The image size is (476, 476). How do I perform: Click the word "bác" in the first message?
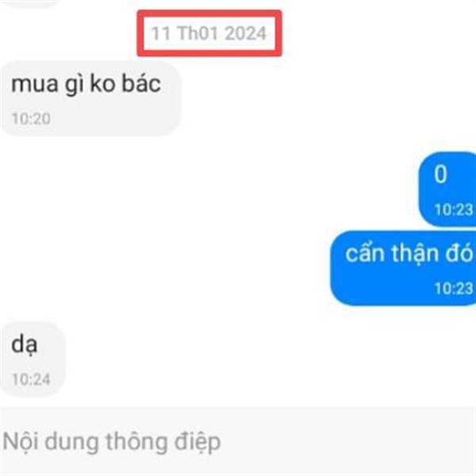[x=141, y=83]
